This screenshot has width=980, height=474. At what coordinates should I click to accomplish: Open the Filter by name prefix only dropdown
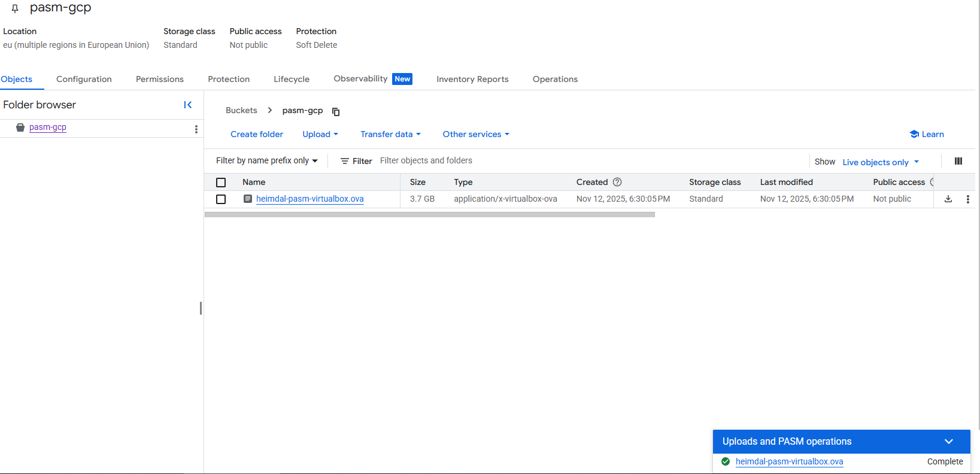point(267,160)
